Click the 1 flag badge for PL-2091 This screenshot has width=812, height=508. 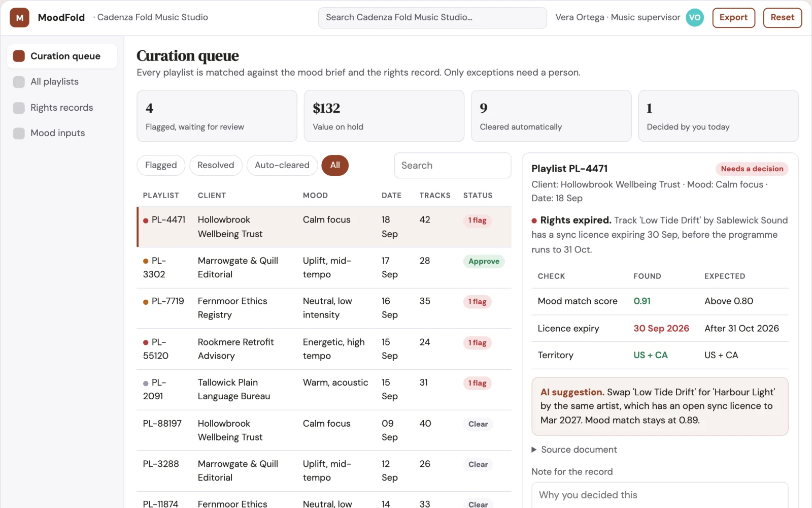click(477, 383)
